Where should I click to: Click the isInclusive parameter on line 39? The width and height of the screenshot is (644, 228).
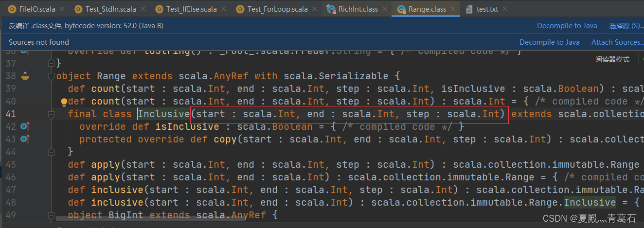coord(473,89)
